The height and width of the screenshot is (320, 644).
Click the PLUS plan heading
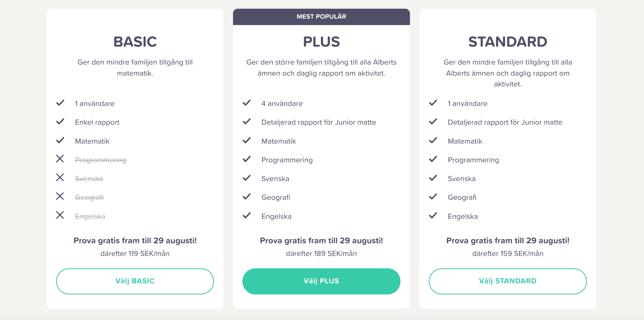(x=321, y=42)
